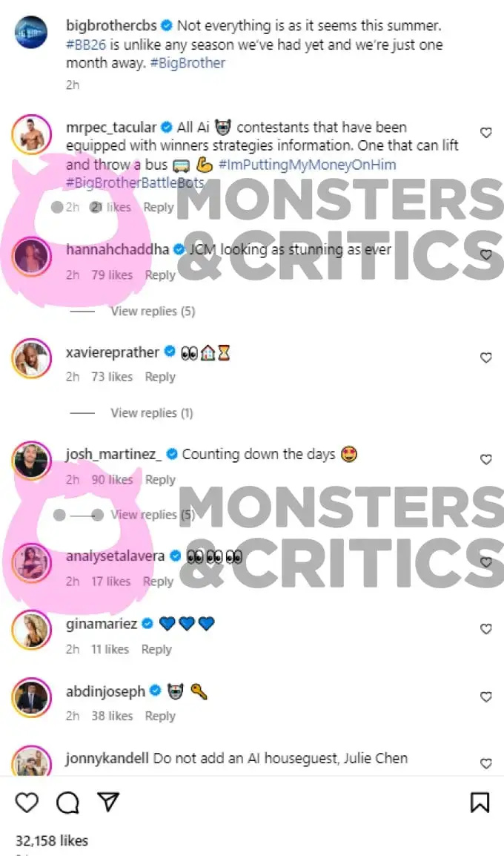Screen dimensions: 504x856
Task: Like the post with the heart icon
Action: coord(26,803)
